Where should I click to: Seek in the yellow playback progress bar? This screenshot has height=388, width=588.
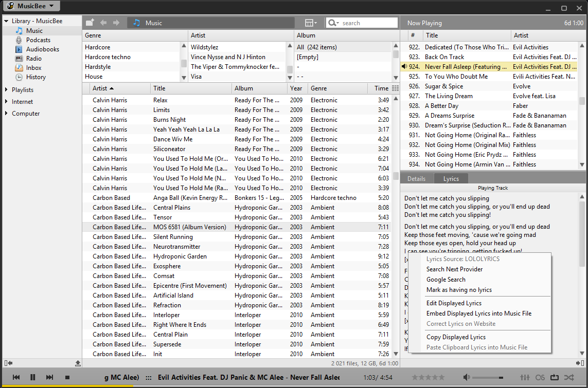[x=294, y=386]
